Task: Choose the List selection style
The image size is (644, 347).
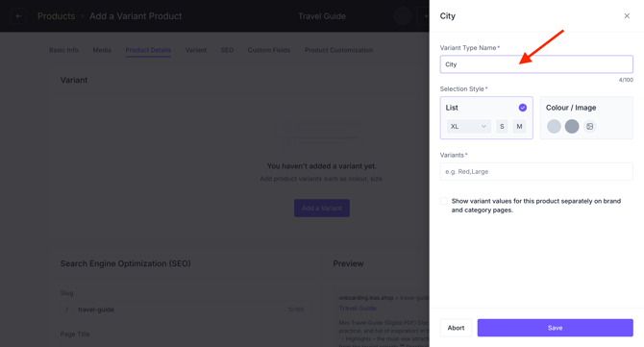Action: click(x=486, y=118)
